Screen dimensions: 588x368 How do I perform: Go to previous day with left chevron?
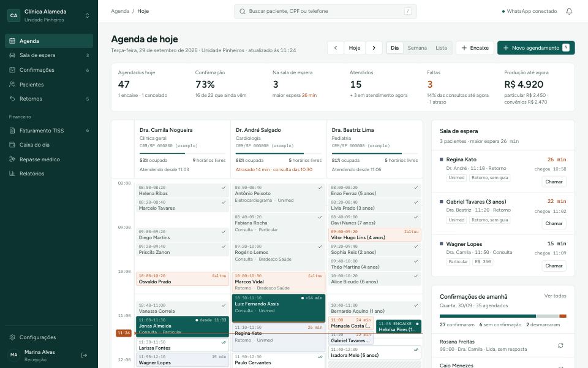point(336,48)
